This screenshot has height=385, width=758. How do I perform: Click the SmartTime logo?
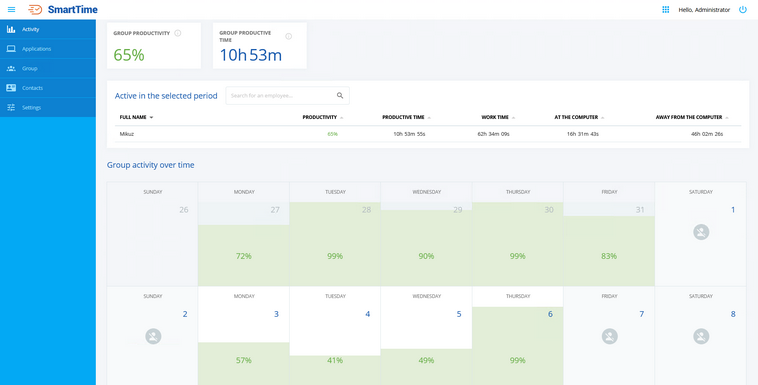[63, 10]
